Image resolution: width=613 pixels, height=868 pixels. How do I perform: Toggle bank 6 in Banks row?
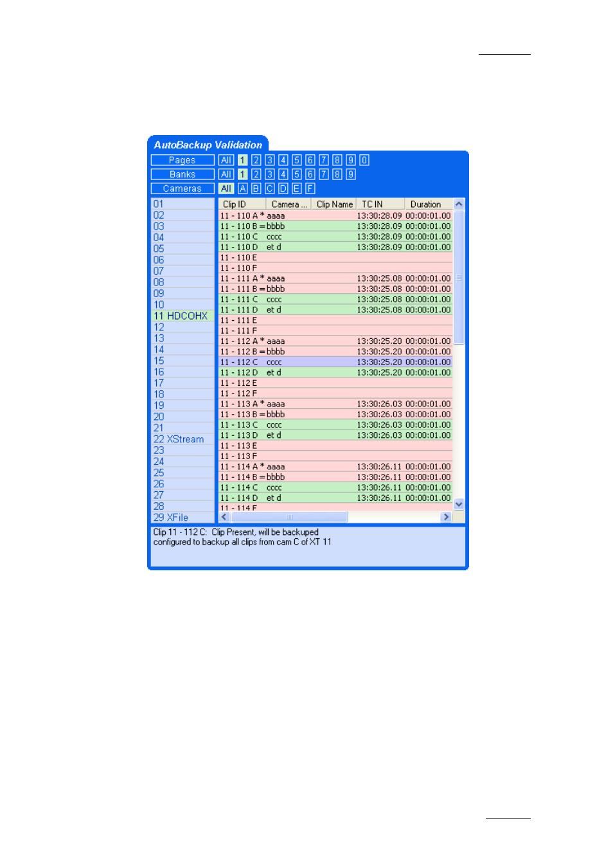pyautogui.click(x=310, y=174)
